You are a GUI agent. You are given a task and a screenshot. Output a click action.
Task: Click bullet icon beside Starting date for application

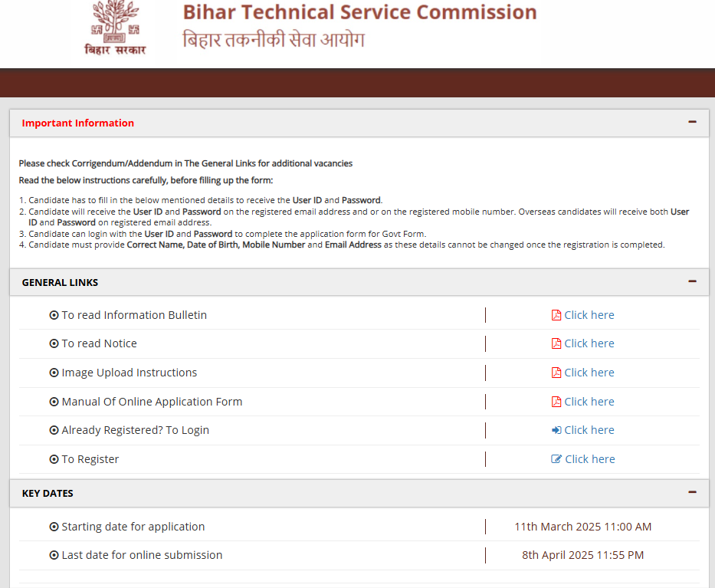[54, 527]
